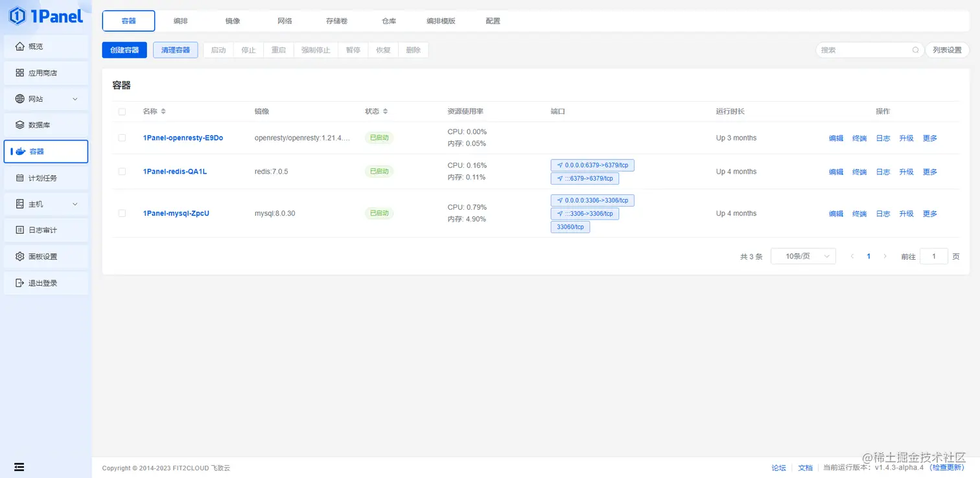
Task: Go to the previous page arrow
Action: pyautogui.click(x=852, y=256)
